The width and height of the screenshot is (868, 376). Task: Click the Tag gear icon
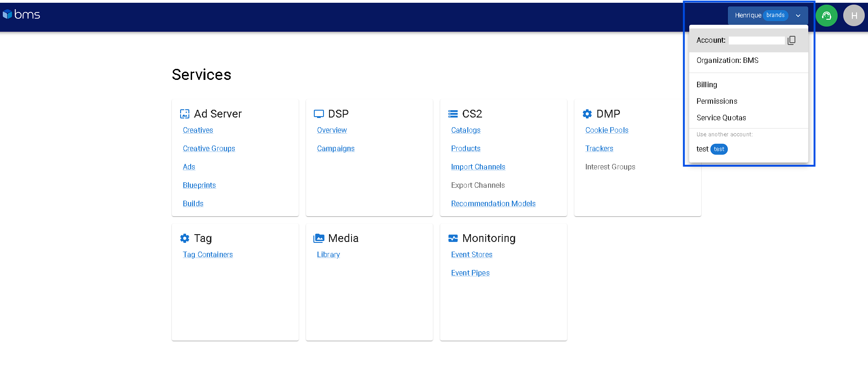pyautogui.click(x=185, y=238)
